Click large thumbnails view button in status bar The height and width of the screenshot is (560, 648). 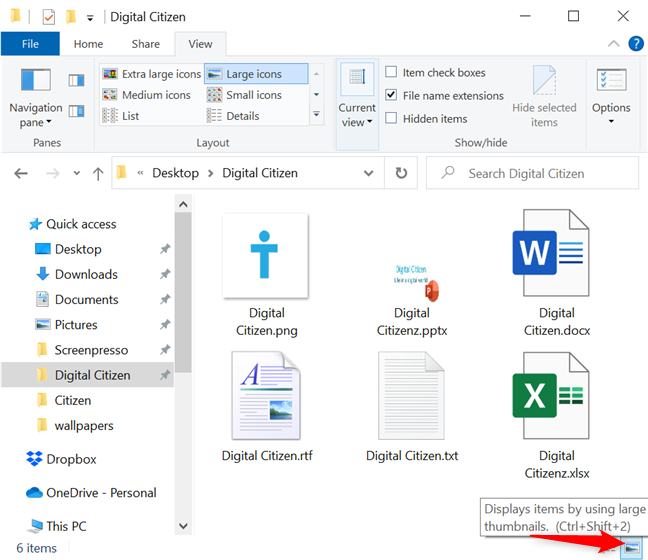click(631, 548)
